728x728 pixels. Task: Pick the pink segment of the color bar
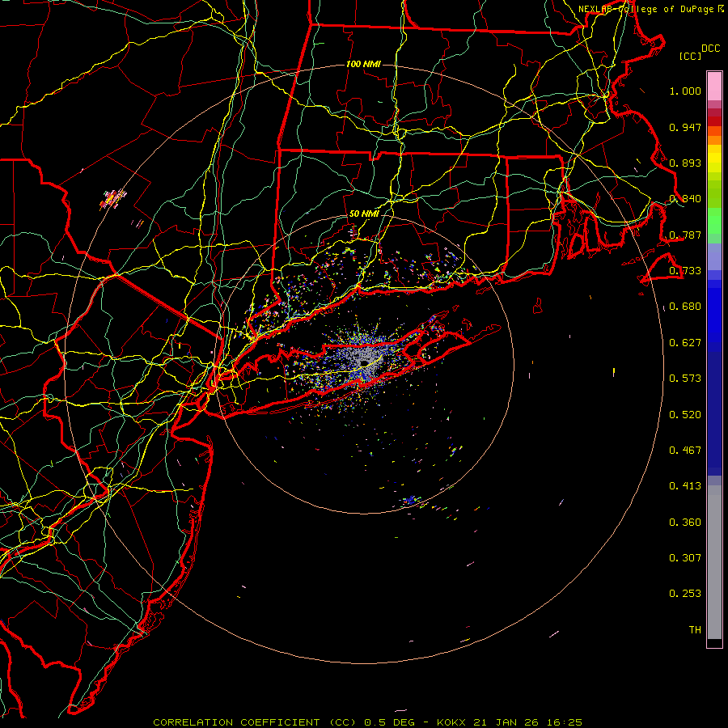(x=714, y=87)
